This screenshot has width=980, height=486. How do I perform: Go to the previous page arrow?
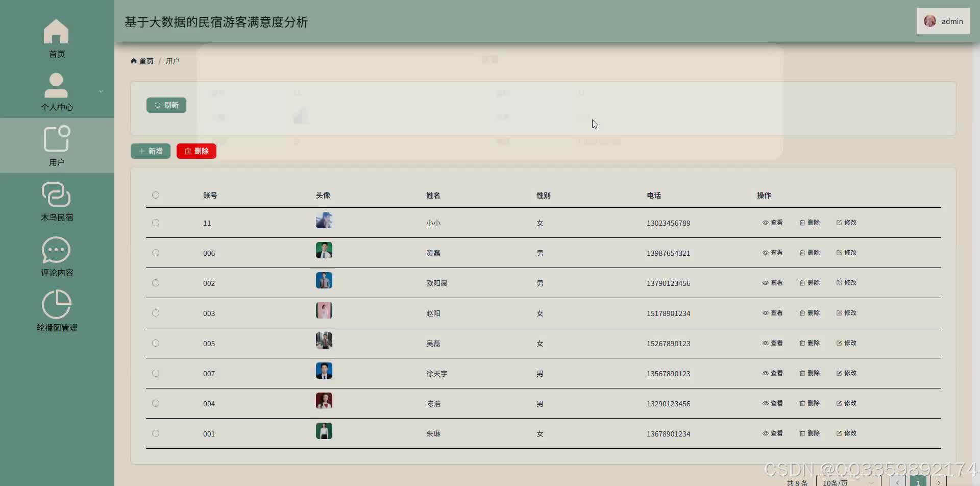tap(897, 482)
